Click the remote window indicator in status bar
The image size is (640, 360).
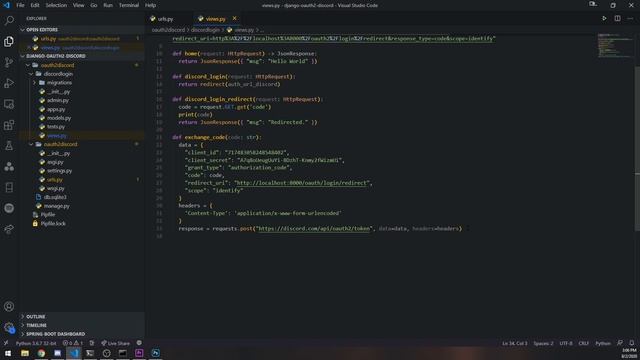pos(6,343)
